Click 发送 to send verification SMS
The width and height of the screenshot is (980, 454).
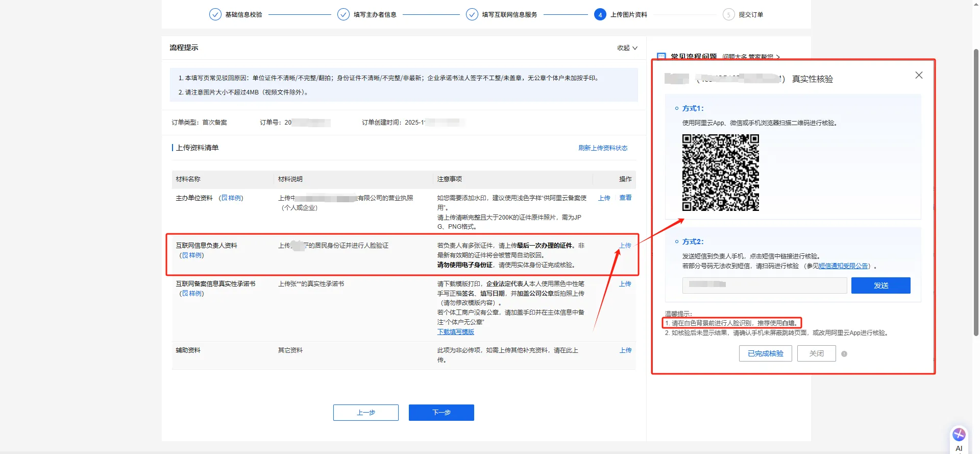point(880,285)
